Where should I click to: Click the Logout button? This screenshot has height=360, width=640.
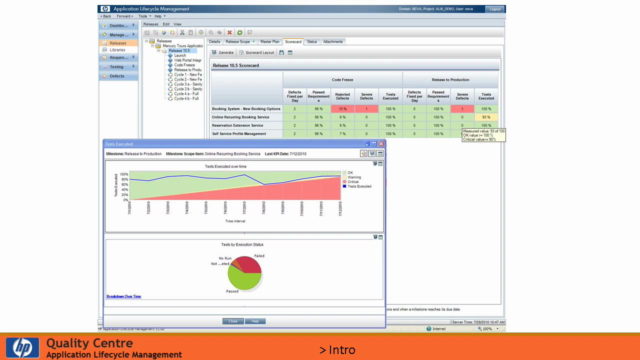495,9
